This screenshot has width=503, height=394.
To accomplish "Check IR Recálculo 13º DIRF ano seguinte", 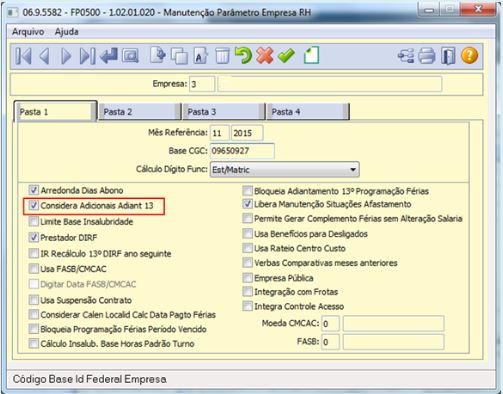I will [33, 253].
